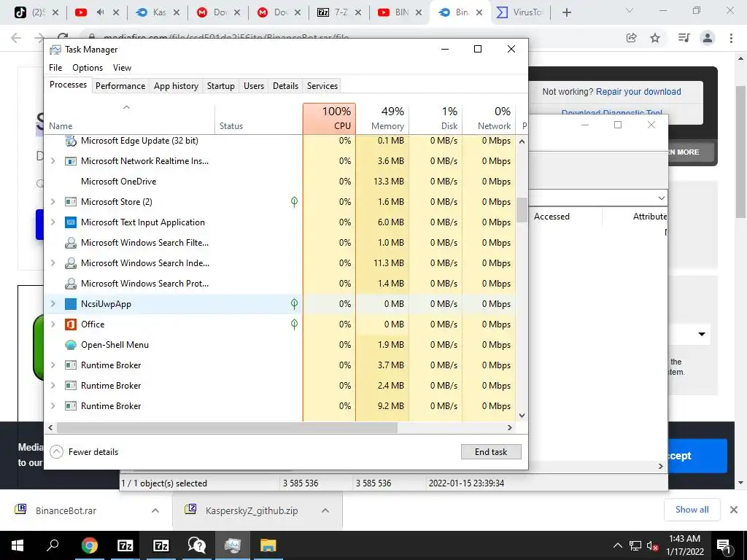The image size is (747, 560).
Task: Click the Repair your download link
Action: tap(638, 91)
